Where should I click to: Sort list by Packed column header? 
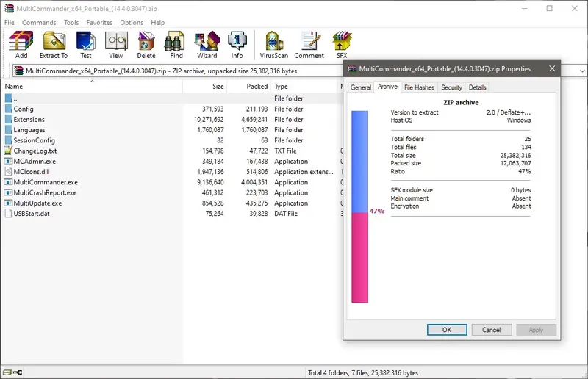[249, 86]
